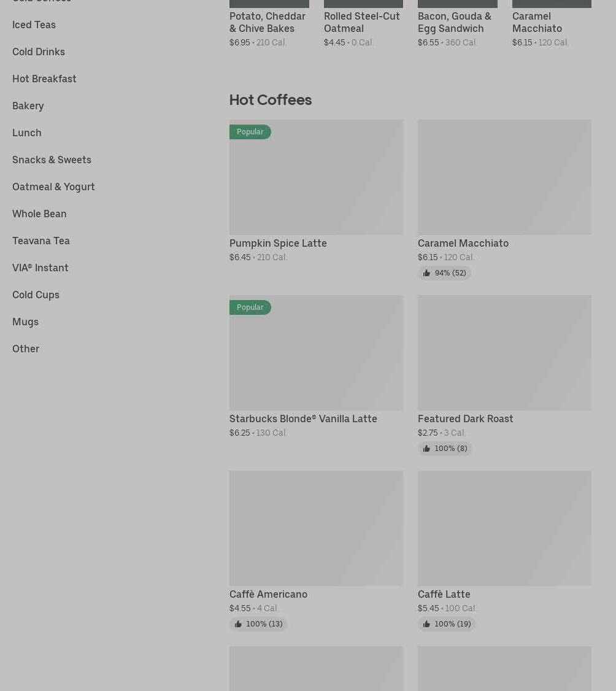Screen dimensions: 616x691
Task: Click thumbs-up icon under Caramel Macchiato
Action: pyautogui.click(x=426, y=273)
